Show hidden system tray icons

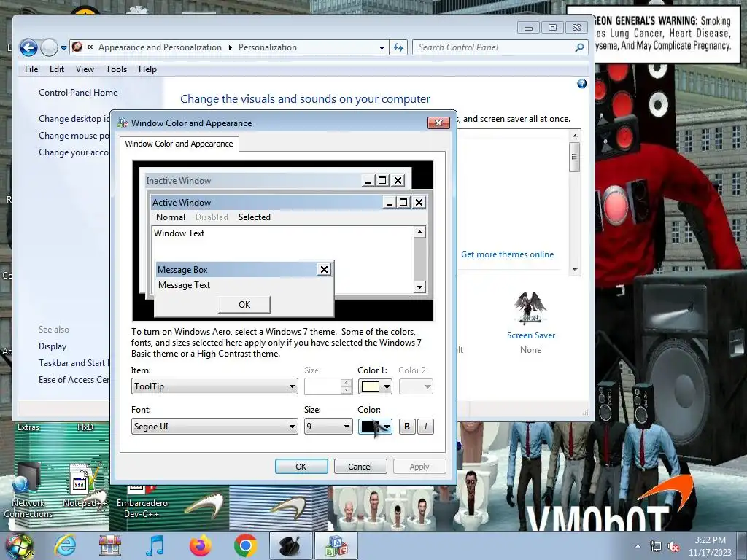point(638,546)
